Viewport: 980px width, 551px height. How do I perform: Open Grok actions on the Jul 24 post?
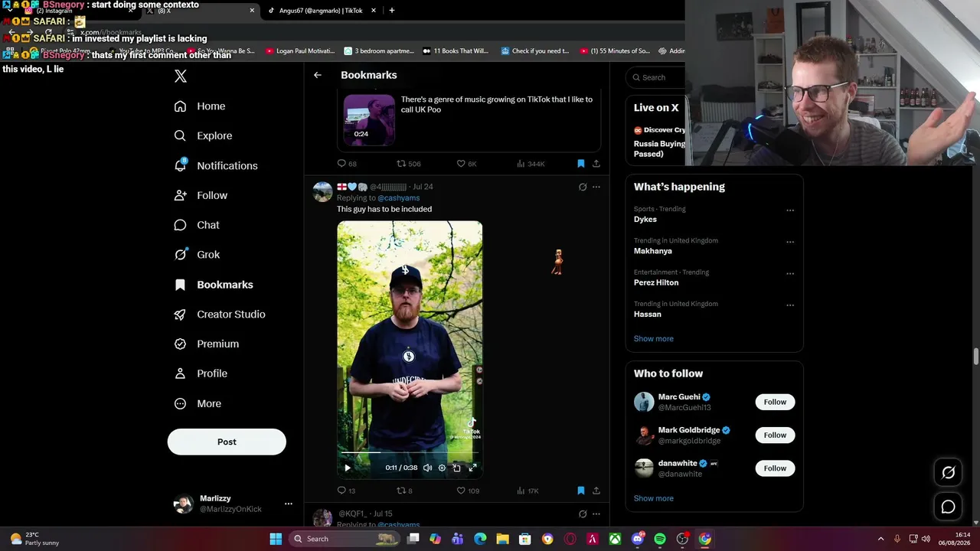point(583,187)
